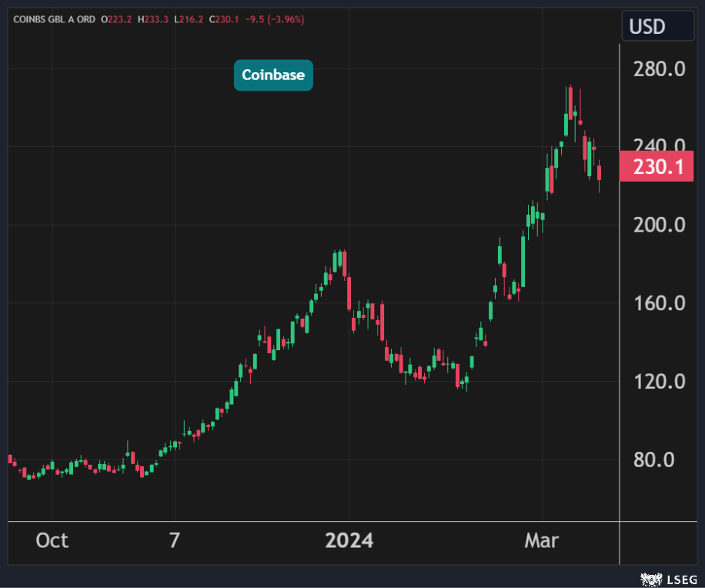Viewport: 705px width, 588px height.
Task: Click the close value C230.1
Action: point(224,19)
